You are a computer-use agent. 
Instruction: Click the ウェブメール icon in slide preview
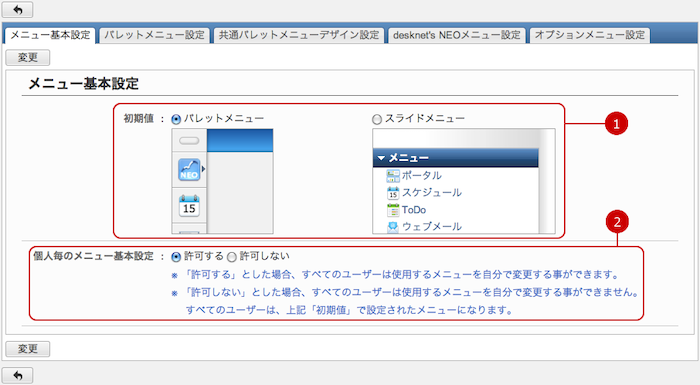[393, 227]
